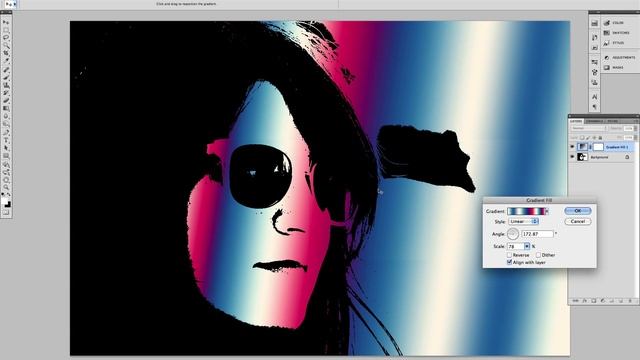Cancel the Gradient Fill dialog
Screen dimensions: 640x360
click(578, 221)
